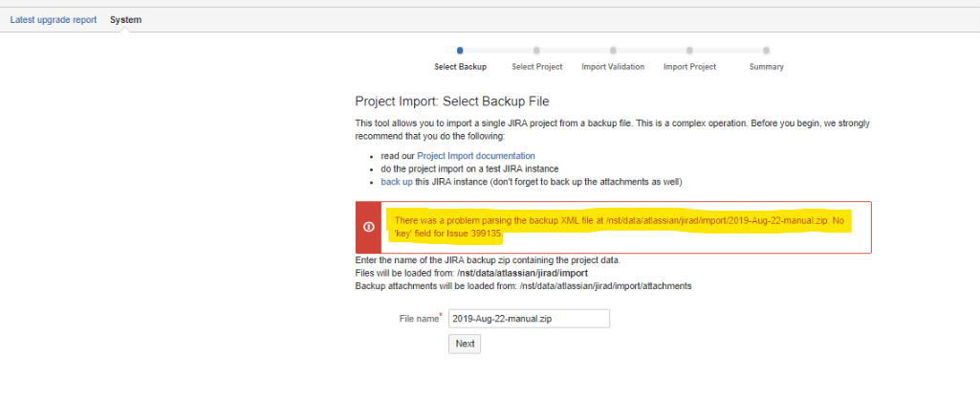Click the Import Validation step marker
This screenshot has height=403, width=980.
point(613,51)
